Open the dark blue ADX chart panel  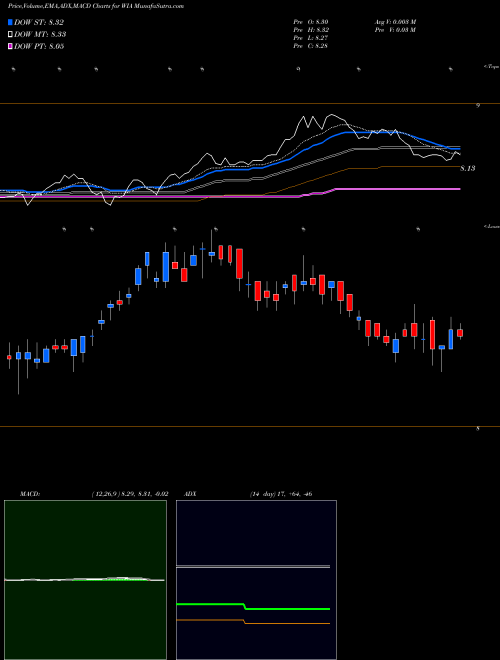256,580
